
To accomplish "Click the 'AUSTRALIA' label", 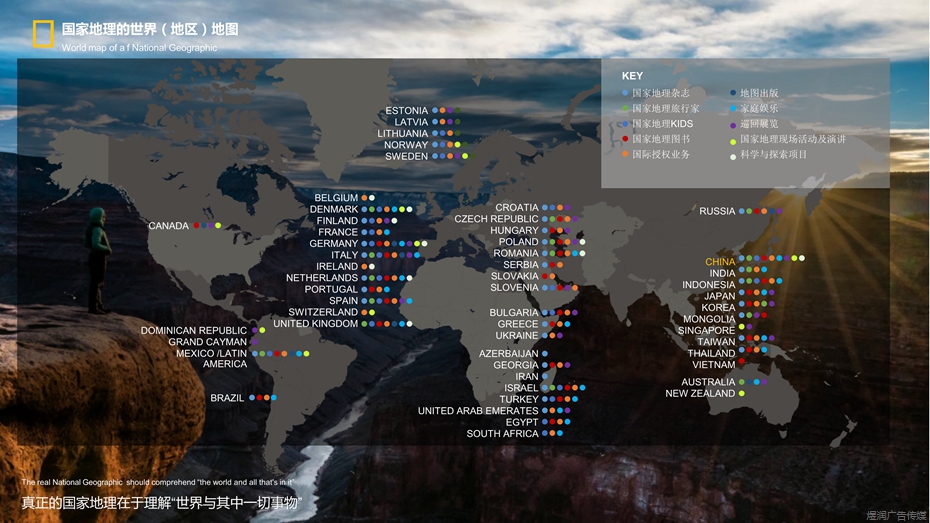I will (x=708, y=382).
